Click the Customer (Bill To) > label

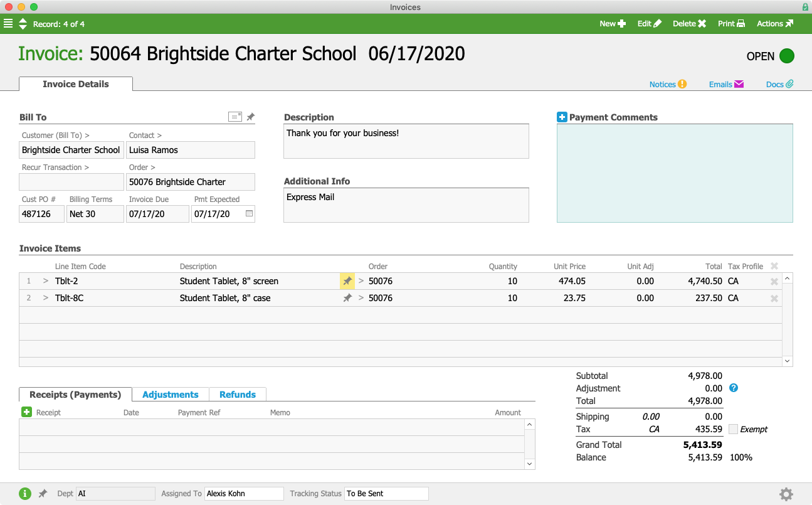[x=55, y=136]
